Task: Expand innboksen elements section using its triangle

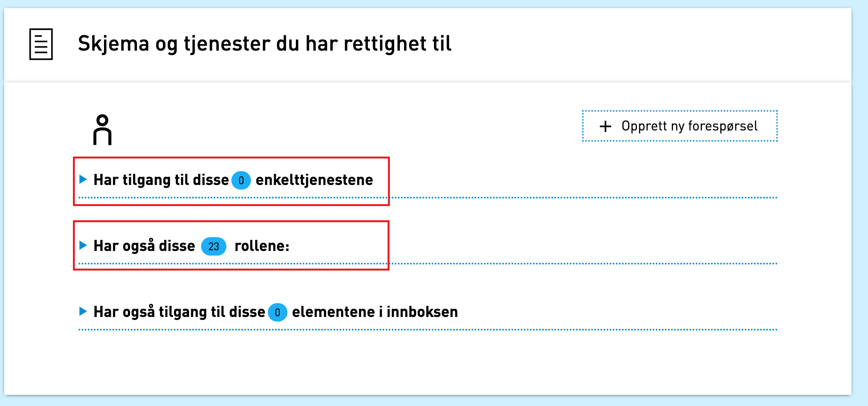Action: pyautogui.click(x=83, y=311)
